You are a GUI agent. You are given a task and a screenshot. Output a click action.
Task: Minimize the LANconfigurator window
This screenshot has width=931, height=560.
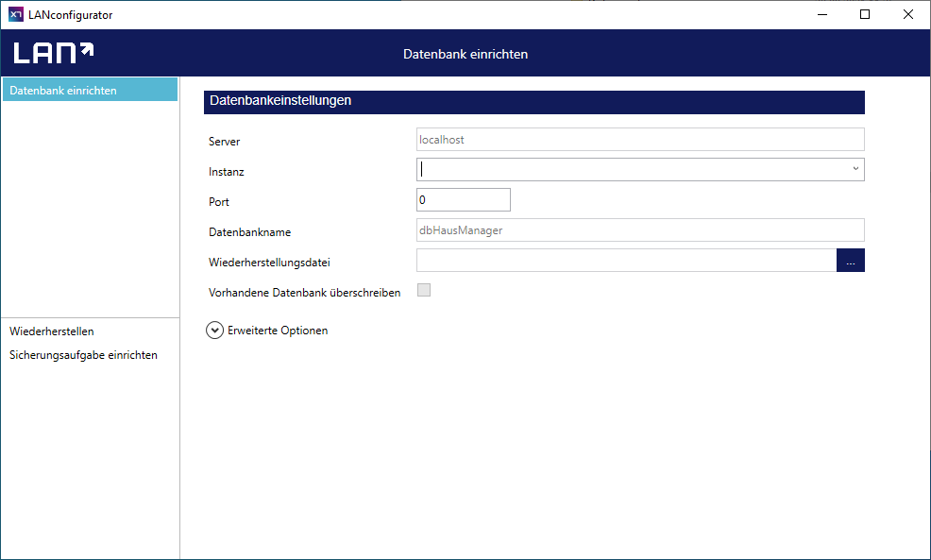click(x=821, y=14)
